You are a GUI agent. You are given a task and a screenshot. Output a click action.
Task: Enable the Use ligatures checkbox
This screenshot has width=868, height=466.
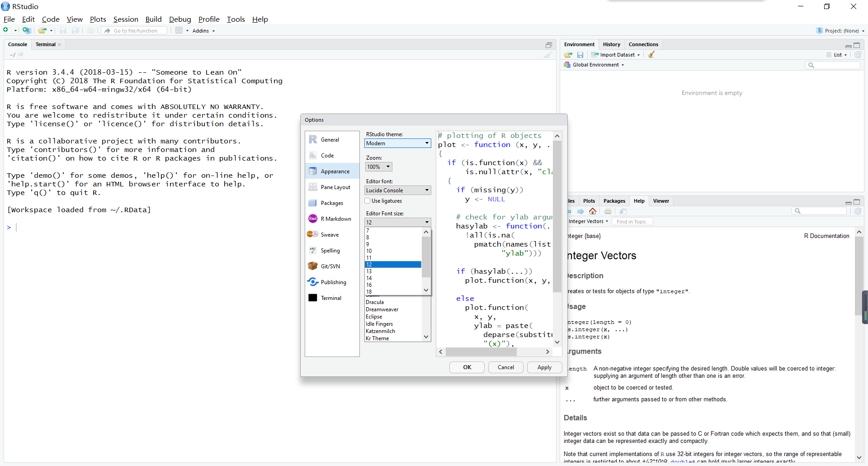(x=368, y=201)
